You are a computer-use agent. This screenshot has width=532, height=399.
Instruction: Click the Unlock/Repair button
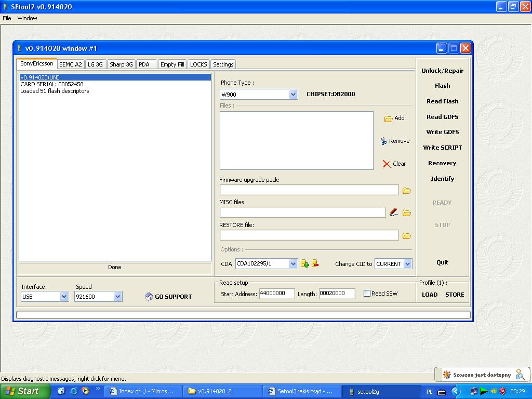click(x=442, y=70)
